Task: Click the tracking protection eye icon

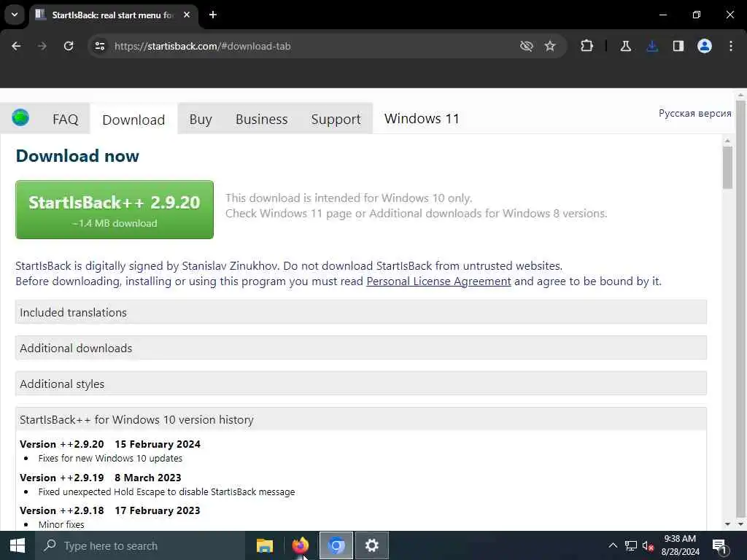Action: 527,46
